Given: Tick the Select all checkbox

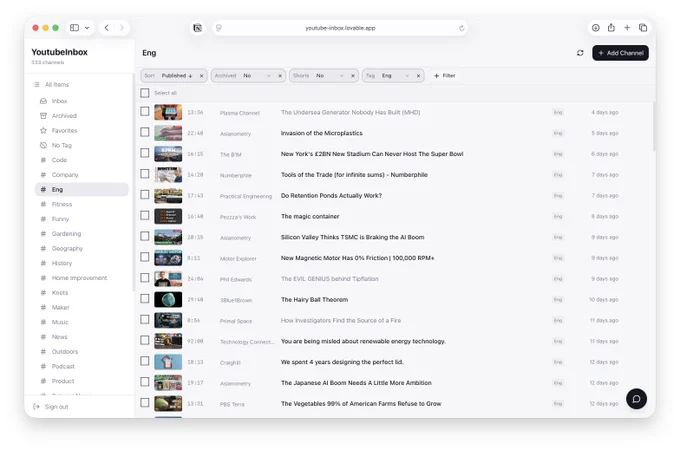Looking at the screenshot, I should 145,93.
